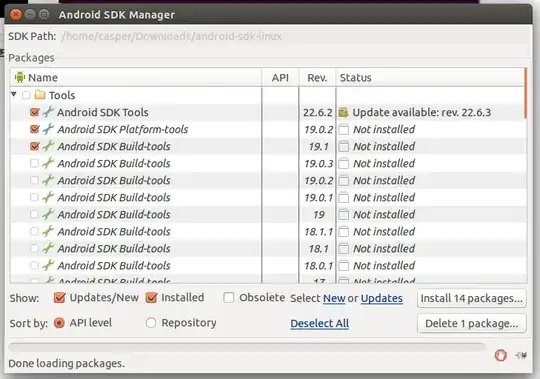Click the Updates selection link
Viewport: 540px width, 379px height.
pos(382,298)
